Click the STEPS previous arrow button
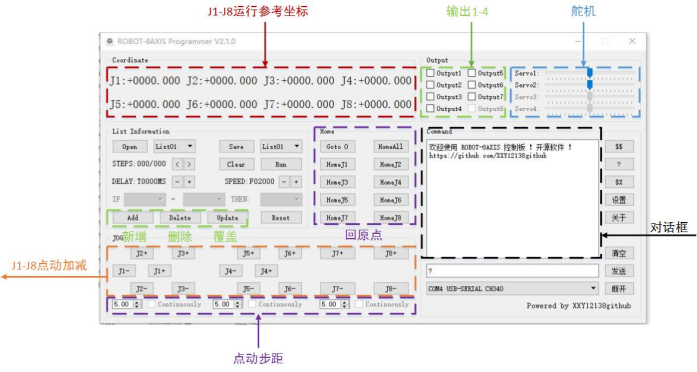This screenshot has height=372, width=697. 177,164
